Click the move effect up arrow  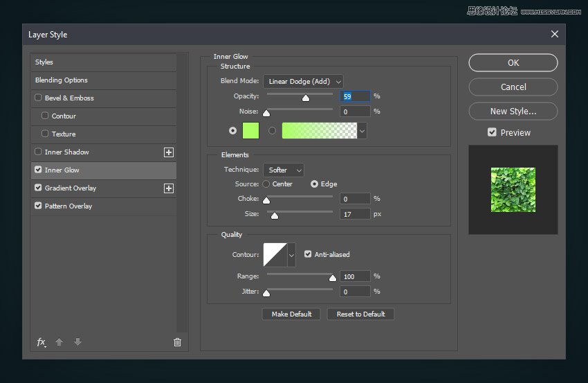click(x=59, y=342)
